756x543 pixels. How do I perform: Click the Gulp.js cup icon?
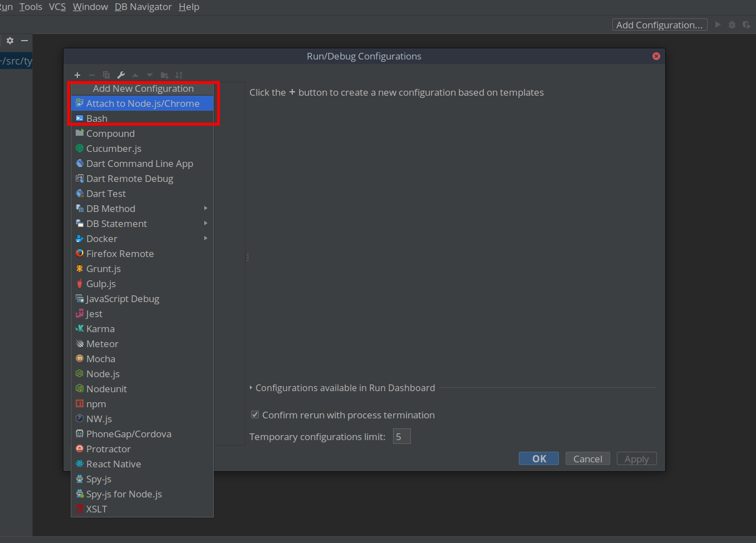tap(80, 284)
